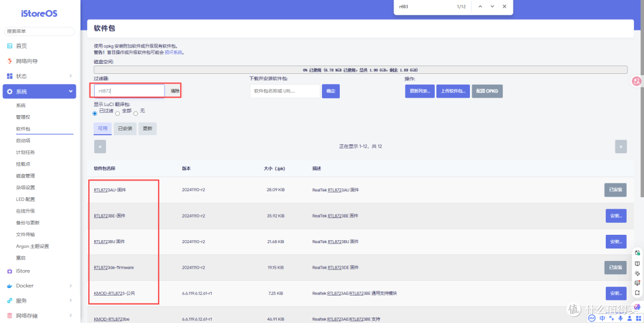Click the 搜索菜单 sidebar search box
Viewport: 644px width, 323px height.
click(x=39, y=31)
